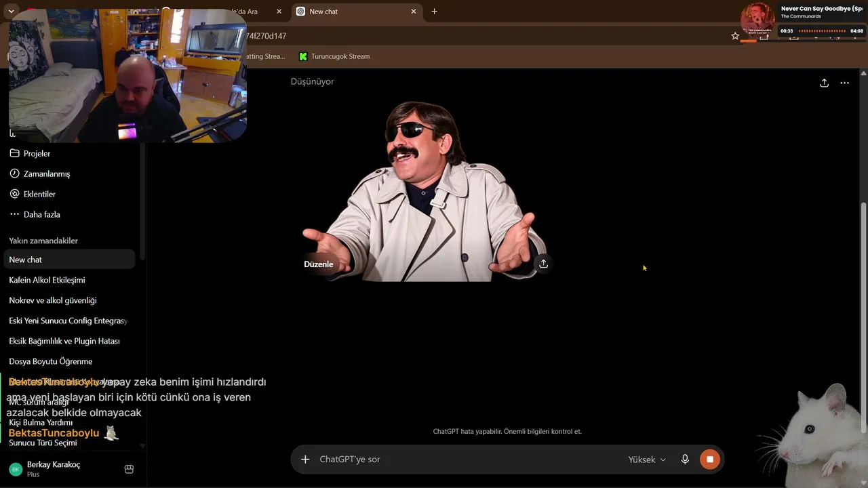Click the icon right of Berkay Karakoç
Screen dimensions: 868x488
pos(129,469)
